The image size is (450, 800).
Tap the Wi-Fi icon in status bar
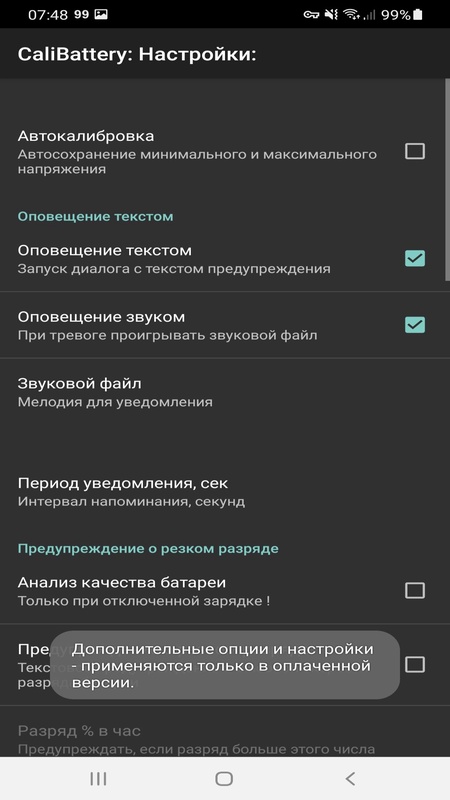(351, 15)
